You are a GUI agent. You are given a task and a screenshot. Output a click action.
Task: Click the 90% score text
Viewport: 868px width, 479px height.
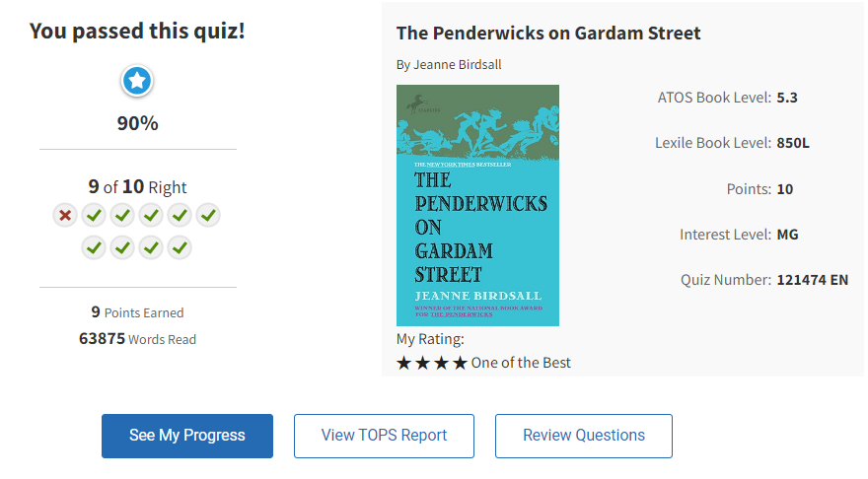137,123
